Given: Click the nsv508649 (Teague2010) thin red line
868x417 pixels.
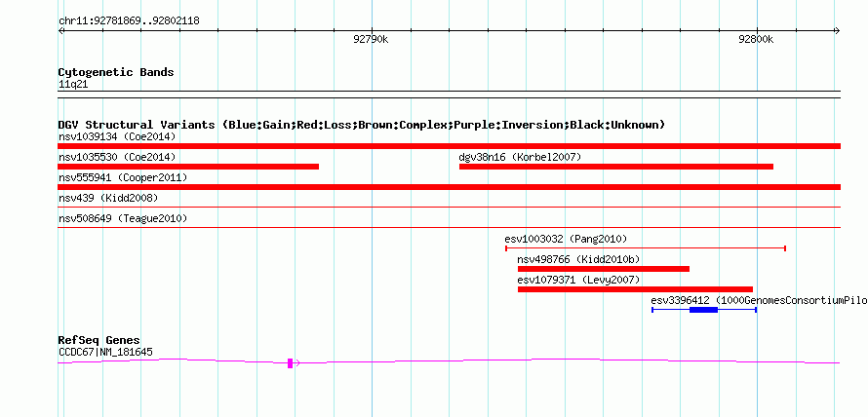Looking at the screenshot, I should pos(449,227).
